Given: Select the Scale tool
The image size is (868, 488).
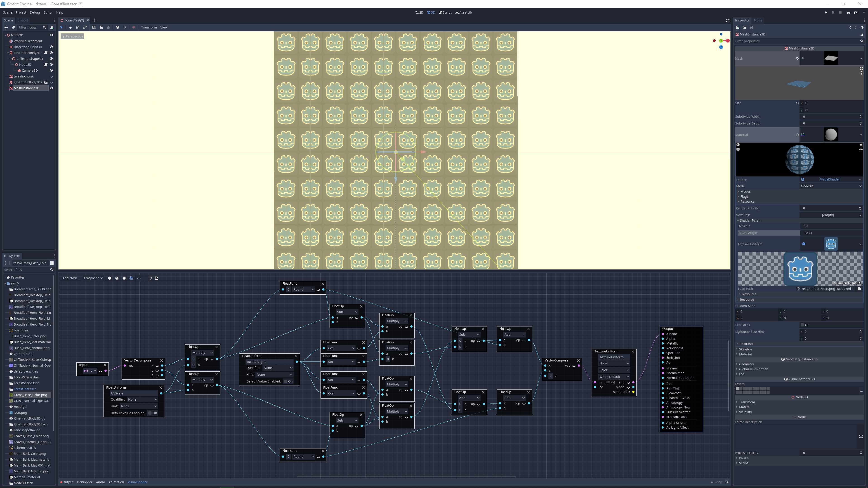Looking at the screenshot, I should [85, 27].
